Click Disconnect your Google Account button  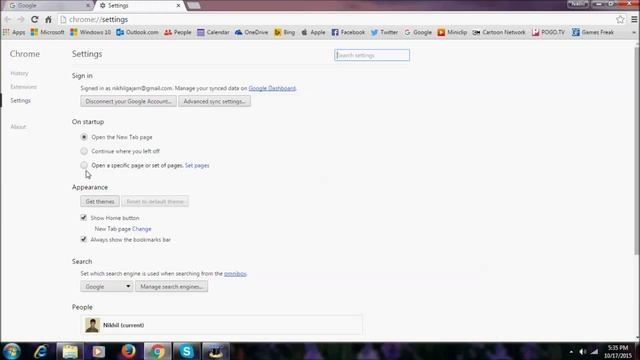tap(128, 101)
